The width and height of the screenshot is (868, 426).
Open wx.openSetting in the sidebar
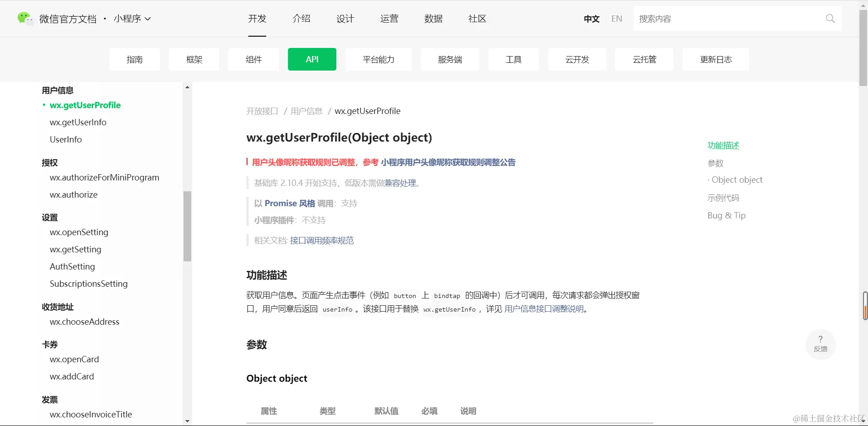(x=79, y=232)
